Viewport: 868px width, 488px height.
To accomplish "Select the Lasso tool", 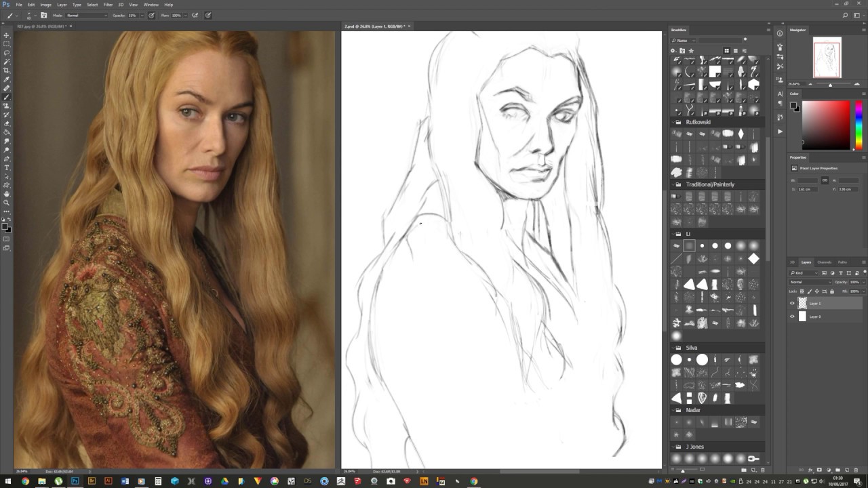I will [7, 53].
